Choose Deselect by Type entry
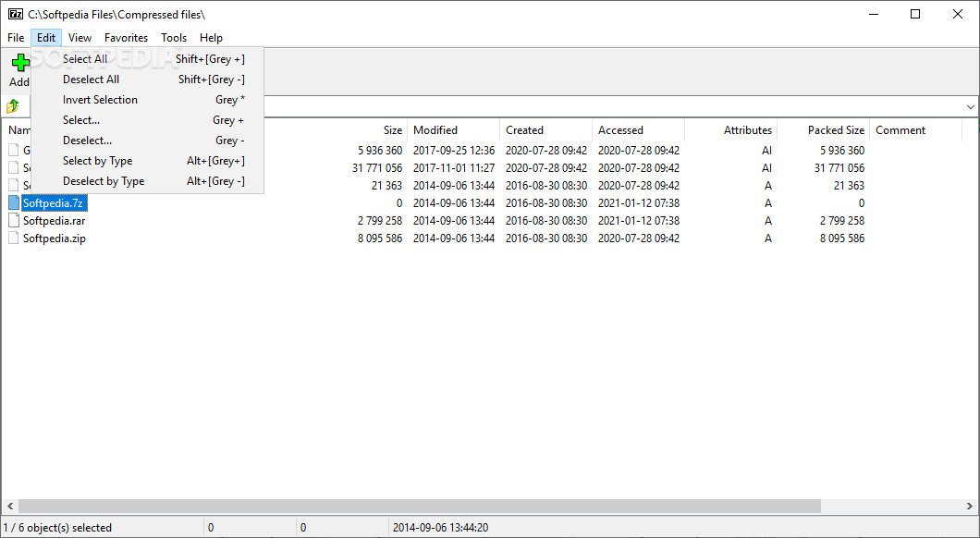980x538 pixels. pos(148,180)
